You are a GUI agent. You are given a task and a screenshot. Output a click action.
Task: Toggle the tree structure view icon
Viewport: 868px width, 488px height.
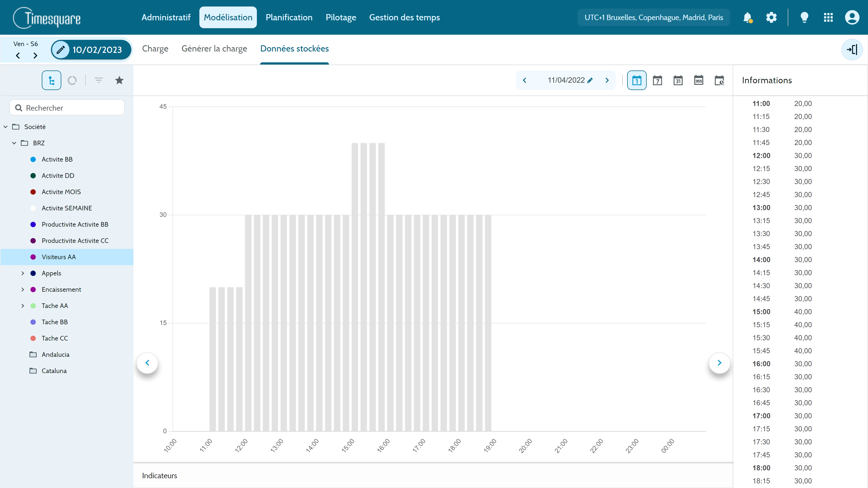pyautogui.click(x=52, y=80)
